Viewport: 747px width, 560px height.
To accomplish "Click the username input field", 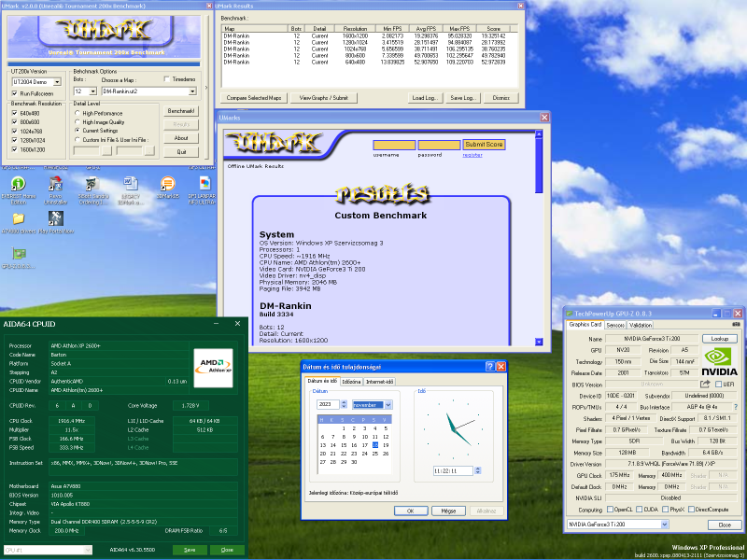I will coord(394,145).
